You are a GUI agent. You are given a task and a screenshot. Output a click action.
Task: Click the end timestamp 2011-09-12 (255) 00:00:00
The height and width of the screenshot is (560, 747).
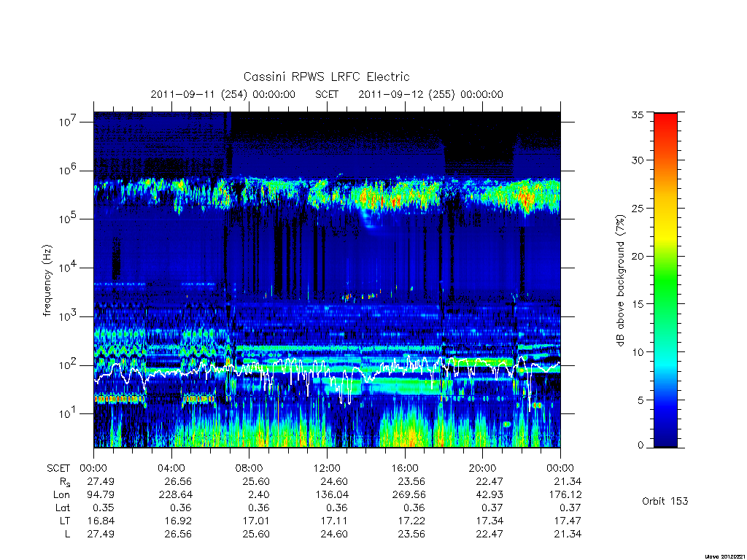point(430,94)
